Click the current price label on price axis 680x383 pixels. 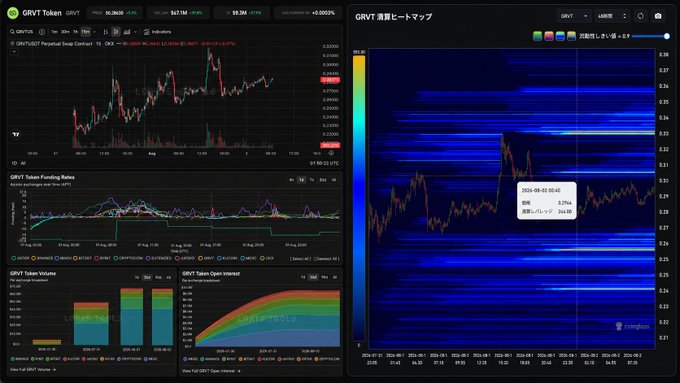(x=330, y=80)
